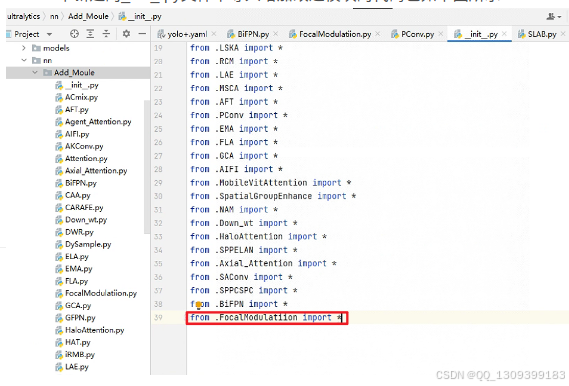Select DySample.py in the project tree
Screen dimensions: 569x386
[x=83, y=245]
